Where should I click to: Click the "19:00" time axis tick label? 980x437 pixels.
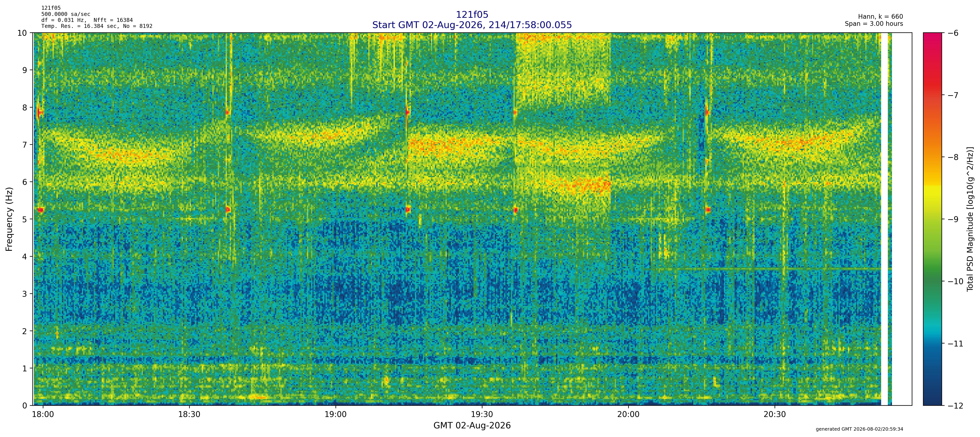(336, 414)
